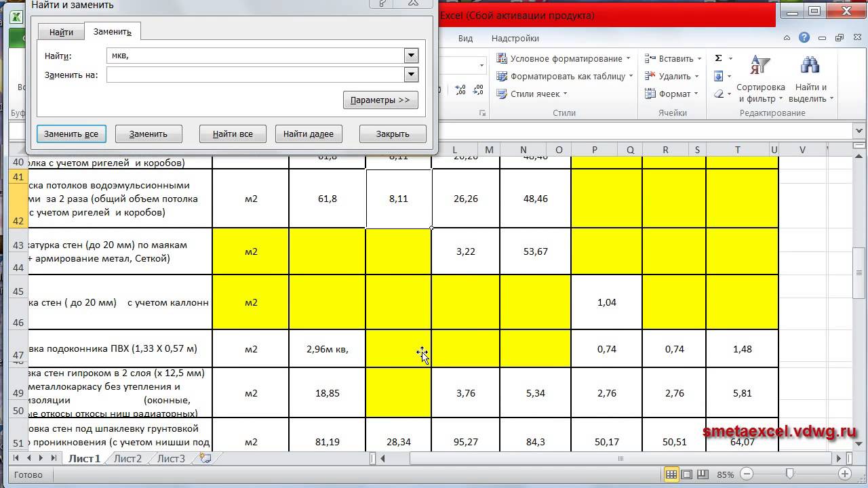Screen dimensions: 868x488
Task: Open Вставить dropdown arrow
Action: point(700,58)
